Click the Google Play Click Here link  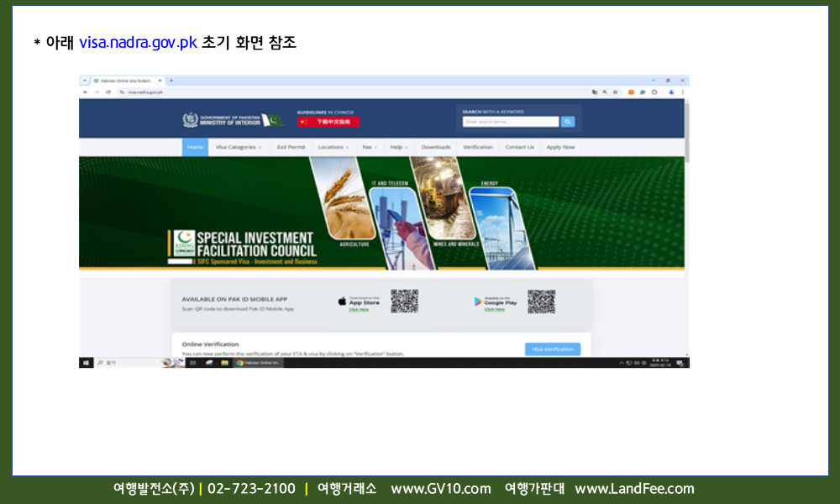495,309
